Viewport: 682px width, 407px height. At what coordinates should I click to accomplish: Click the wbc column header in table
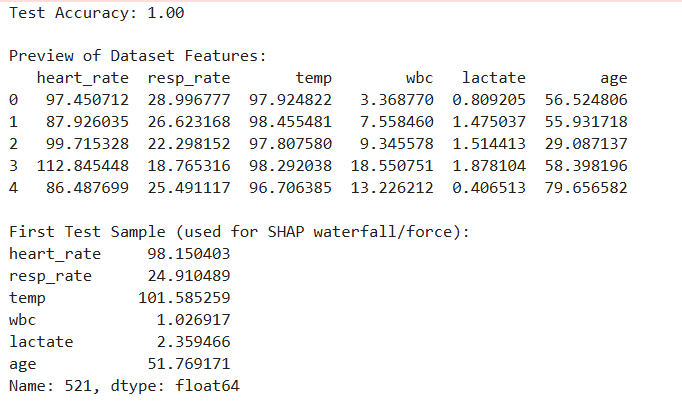coord(420,78)
